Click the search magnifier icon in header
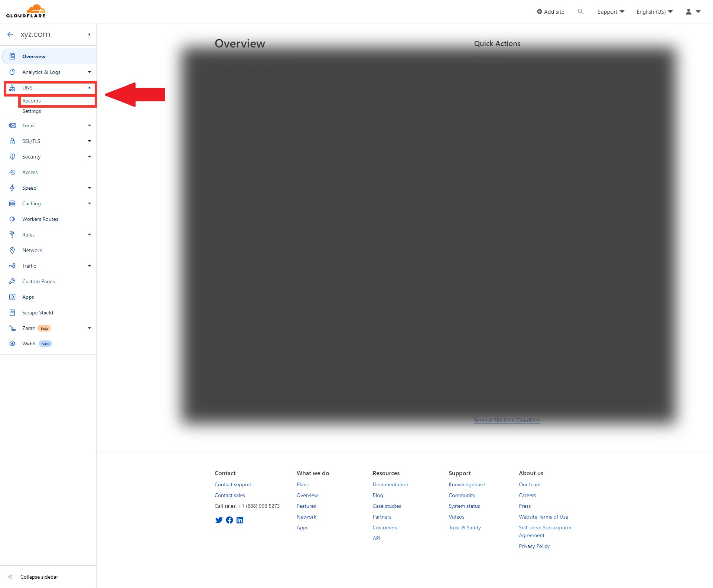713x588 pixels. [x=580, y=12]
